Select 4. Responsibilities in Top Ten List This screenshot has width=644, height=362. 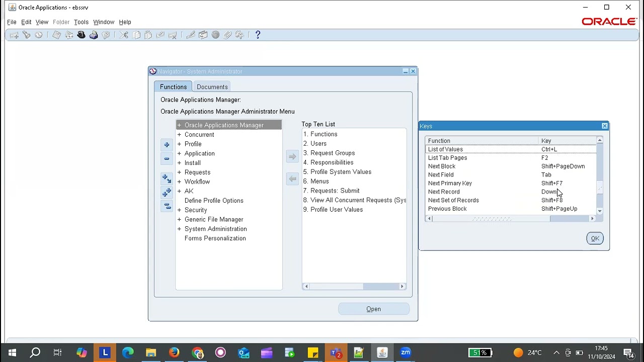(328, 162)
